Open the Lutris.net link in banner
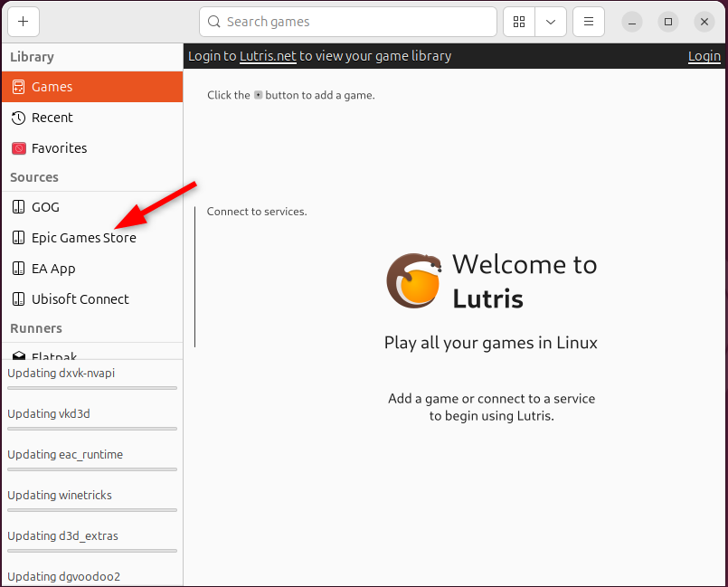The image size is (728, 587). tap(268, 56)
